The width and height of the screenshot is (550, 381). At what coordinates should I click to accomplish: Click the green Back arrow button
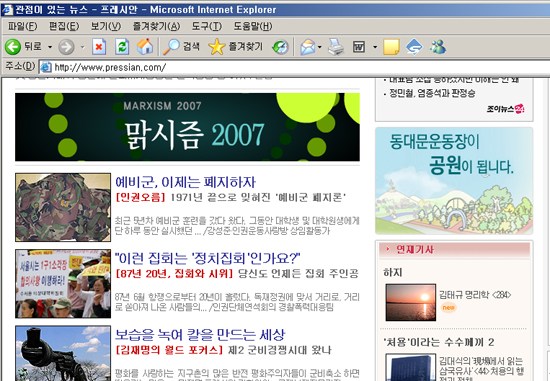click(13, 47)
